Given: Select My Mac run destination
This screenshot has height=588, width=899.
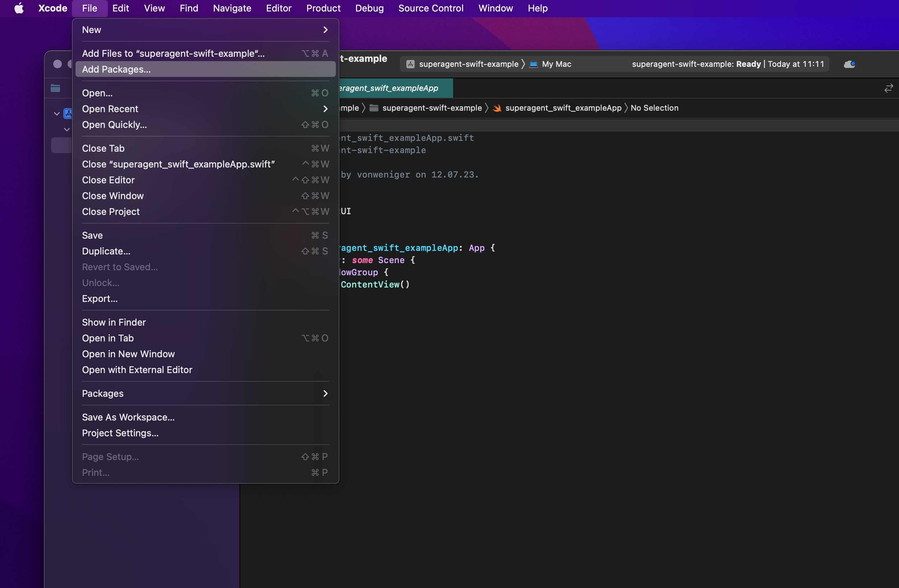Looking at the screenshot, I should tap(556, 64).
